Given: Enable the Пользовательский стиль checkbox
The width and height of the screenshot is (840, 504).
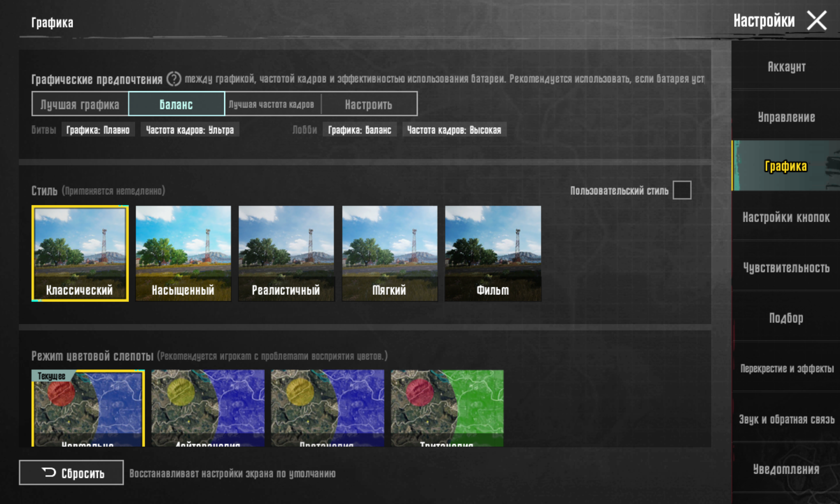Looking at the screenshot, I should (682, 190).
